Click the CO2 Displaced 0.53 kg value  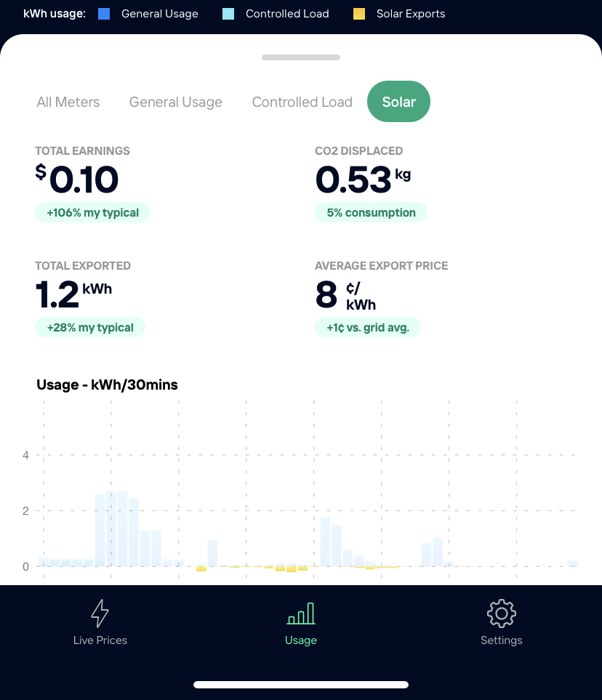click(362, 180)
